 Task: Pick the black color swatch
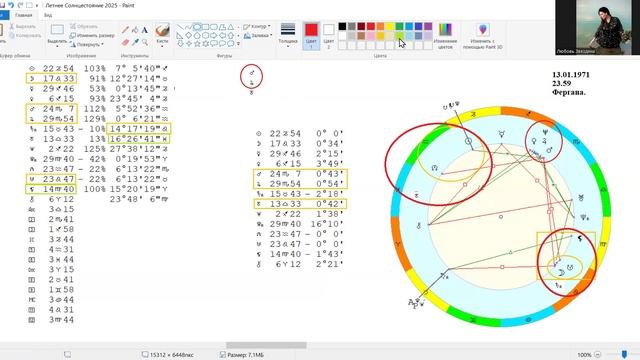[342, 27]
